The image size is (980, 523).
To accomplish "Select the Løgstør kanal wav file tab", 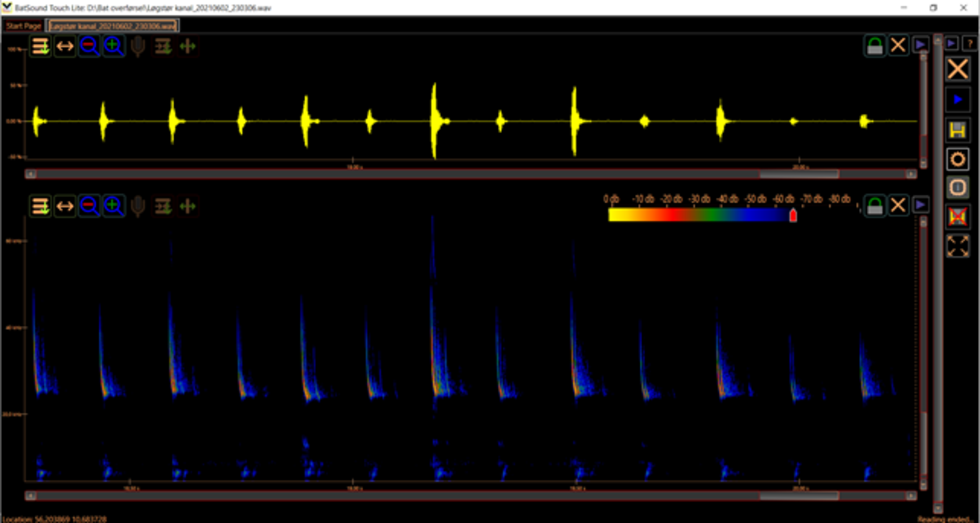I will [113, 26].
